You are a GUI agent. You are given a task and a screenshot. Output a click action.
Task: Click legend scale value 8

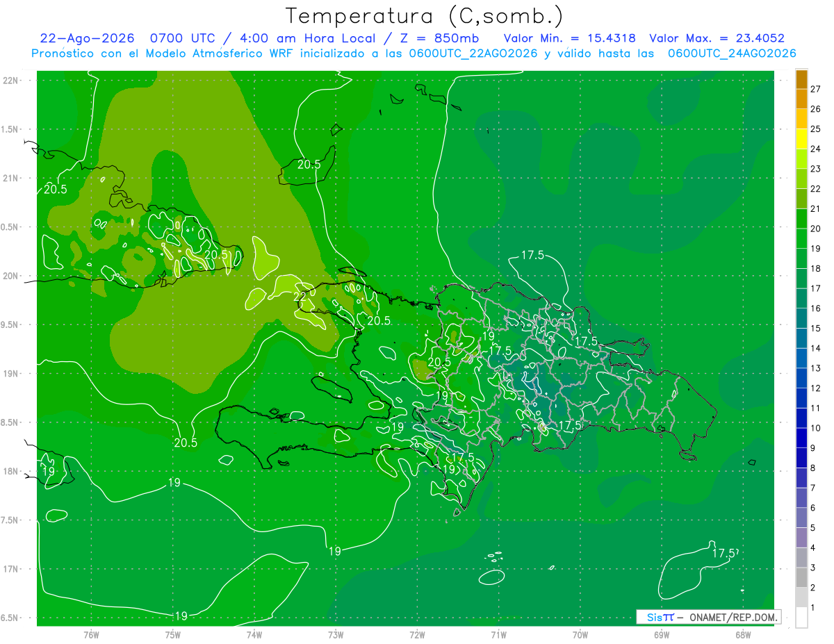coord(813,468)
